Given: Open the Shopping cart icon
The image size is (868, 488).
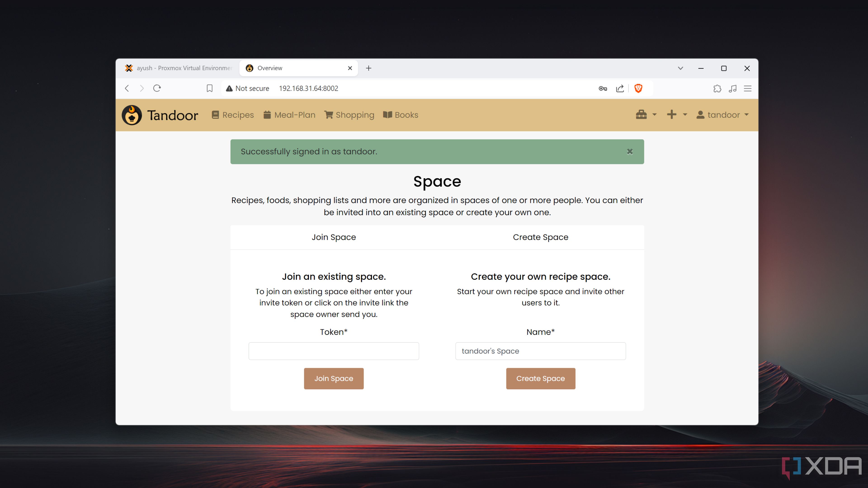Looking at the screenshot, I should (328, 114).
